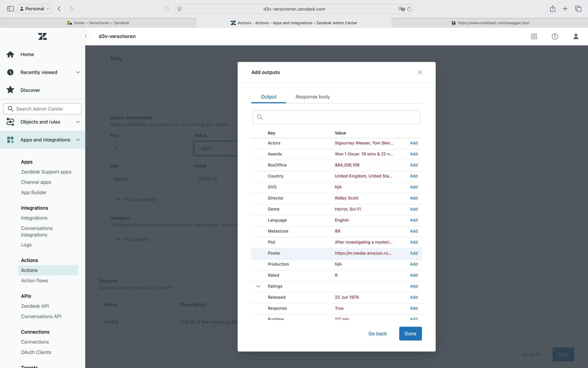Switch to the Response body tab
This screenshot has width=588, height=368.
click(x=313, y=97)
